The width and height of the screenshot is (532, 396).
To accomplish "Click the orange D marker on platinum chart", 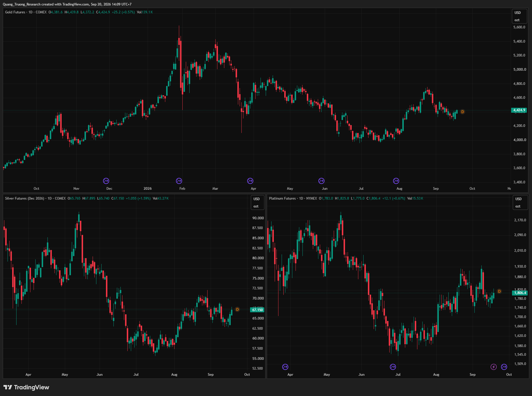I will click(499, 291).
